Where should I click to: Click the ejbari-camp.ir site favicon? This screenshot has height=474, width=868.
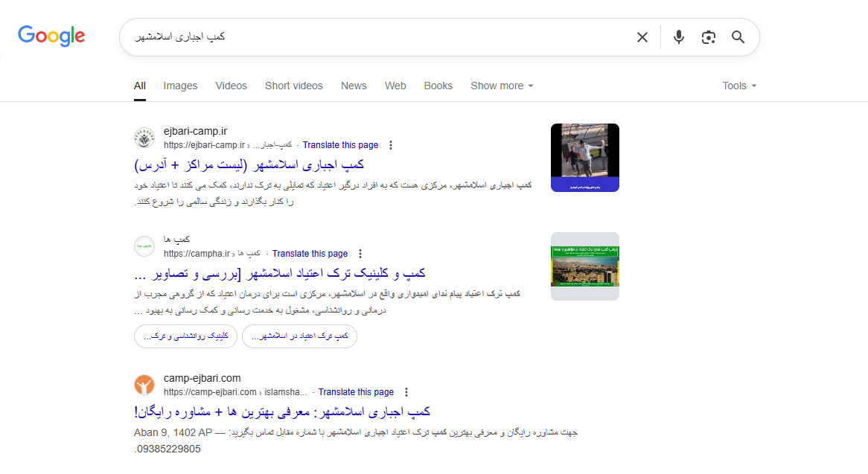(144, 138)
